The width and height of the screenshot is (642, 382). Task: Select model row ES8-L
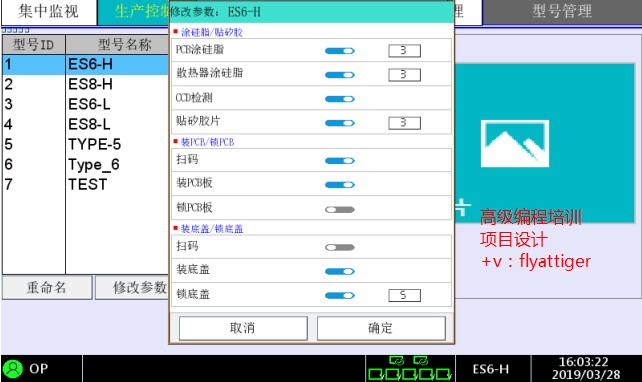pos(85,124)
